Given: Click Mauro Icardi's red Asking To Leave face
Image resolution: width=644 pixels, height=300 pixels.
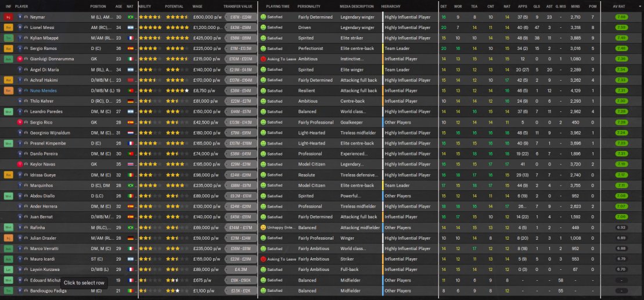Looking at the screenshot, I should point(263,259).
